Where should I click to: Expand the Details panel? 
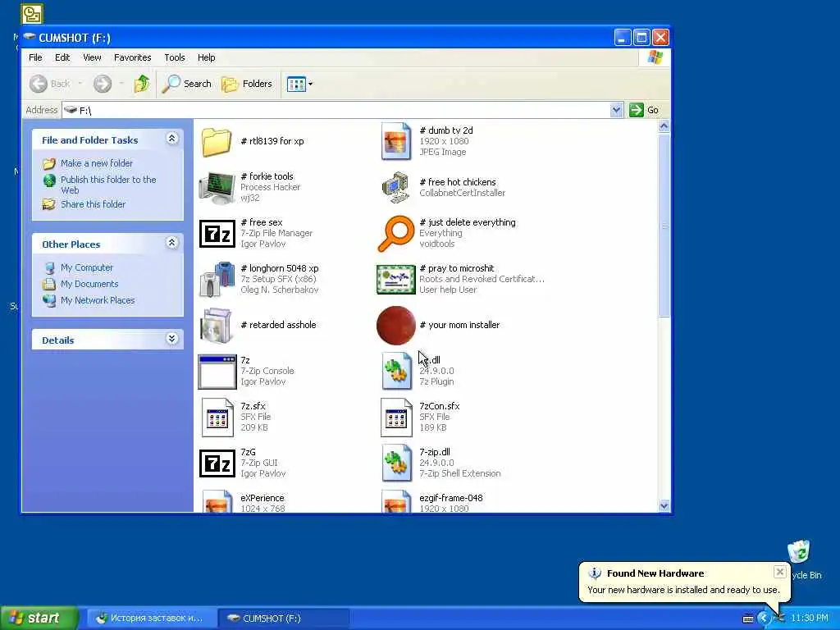(172, 339)
